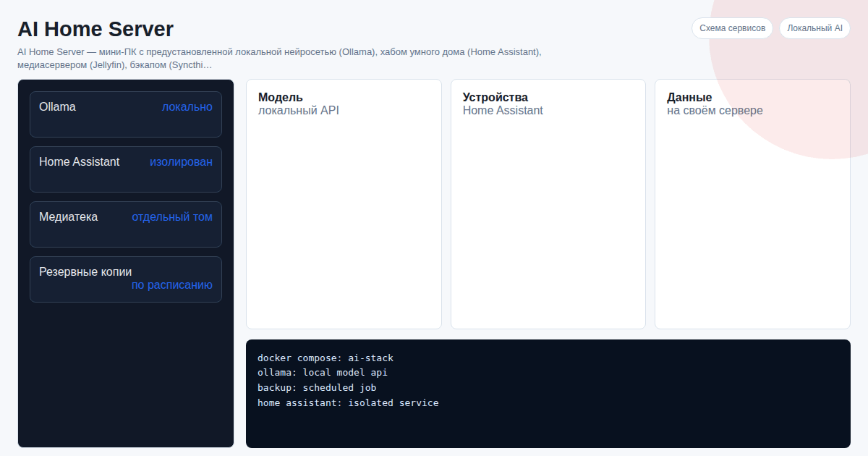868x456 pixels.
Task: Click the docker compose: ai-stack line
Action: pos(325,358)
